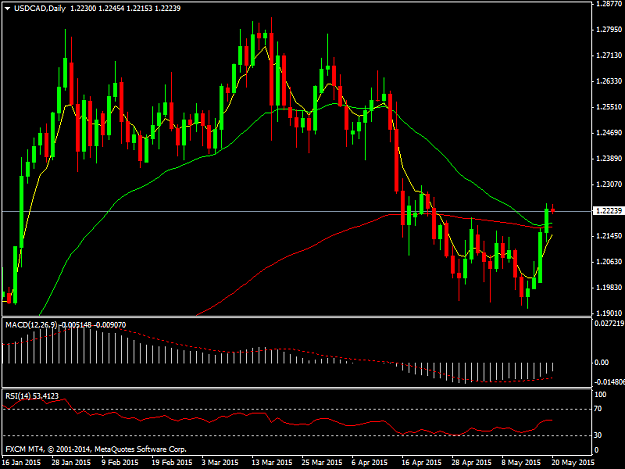The image size is (625, 469).
Task: Click the 13 Mar 2015 date label
Action: click(272, 463)
